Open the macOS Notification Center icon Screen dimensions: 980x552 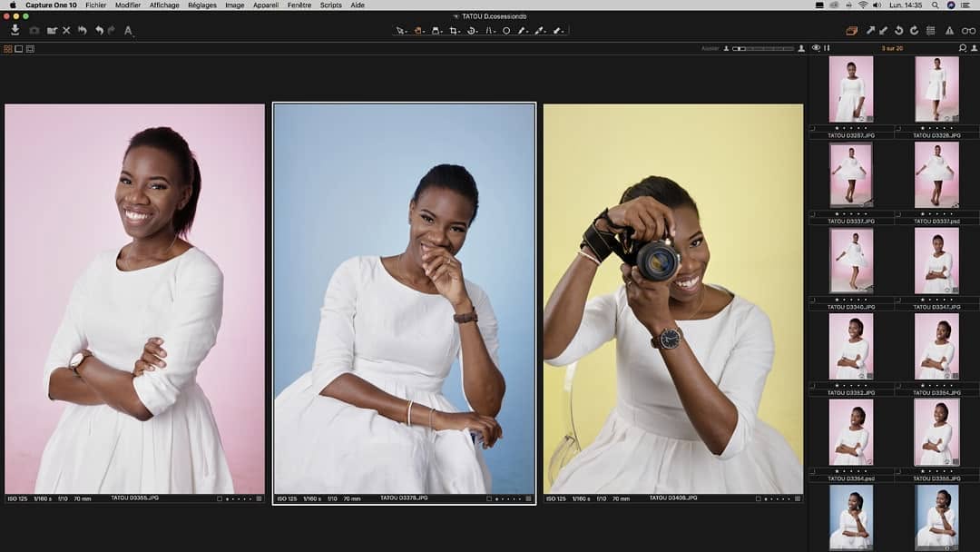click(967, 5)
